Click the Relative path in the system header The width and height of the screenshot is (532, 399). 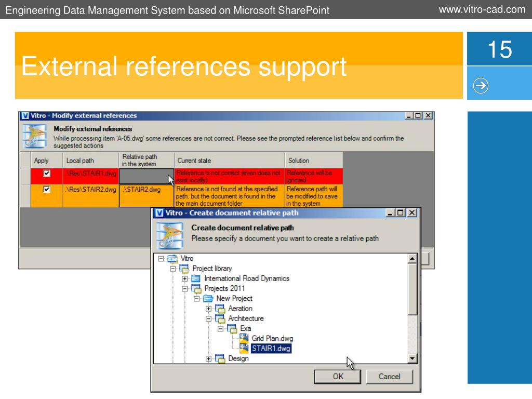tap(146, 161)
